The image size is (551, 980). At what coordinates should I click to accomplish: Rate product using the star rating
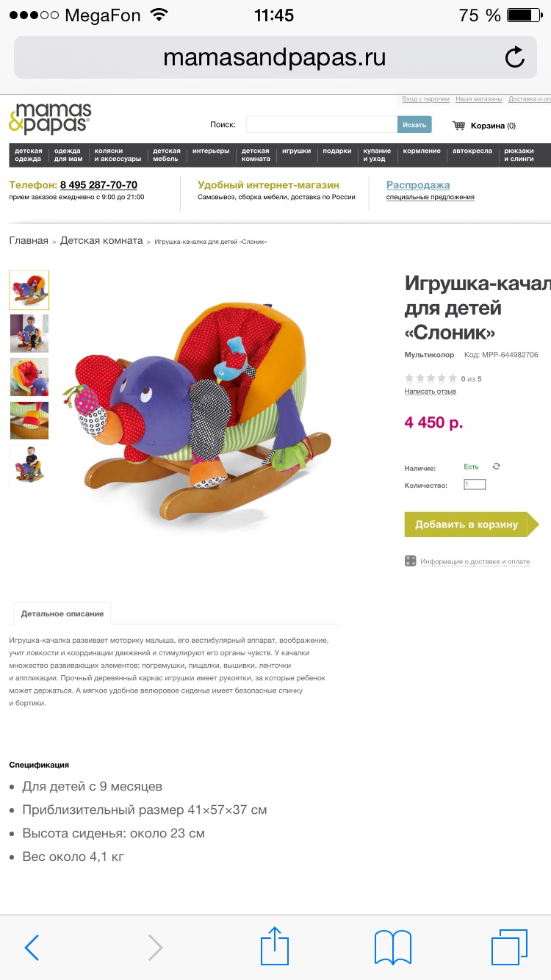(431, 378)
